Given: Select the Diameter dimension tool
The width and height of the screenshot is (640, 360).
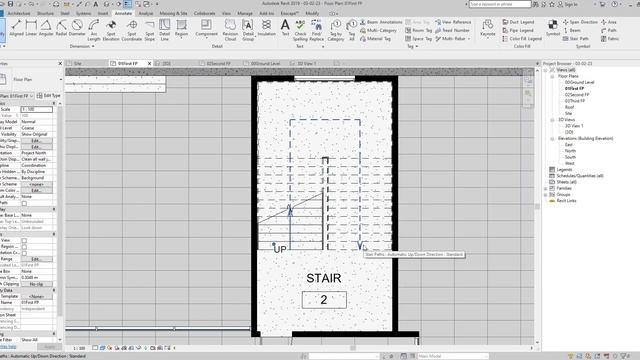Looking at the screenshot, I should [77, 29].
